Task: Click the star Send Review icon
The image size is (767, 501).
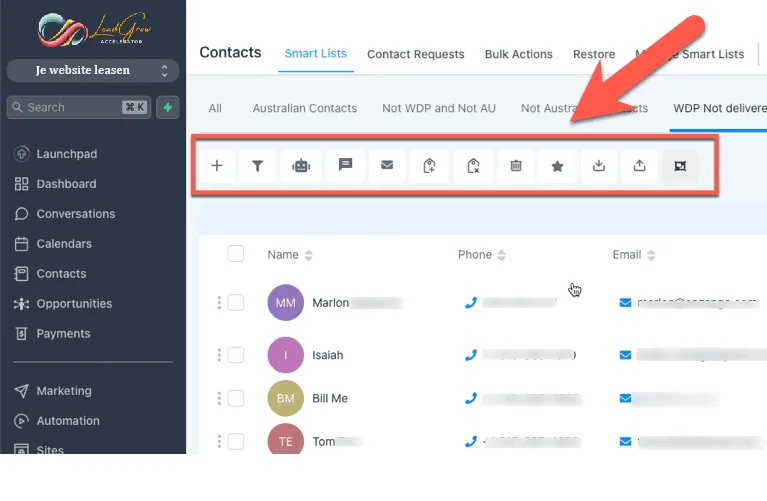Action: [557, 166]
